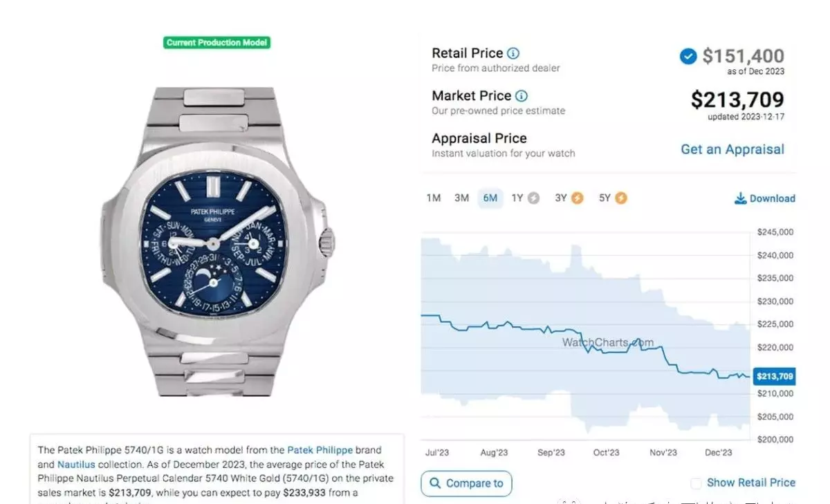The image size is (830, 504).
Task: Enable the Show Retail Price checkbox
Action: tap(696, 483)
